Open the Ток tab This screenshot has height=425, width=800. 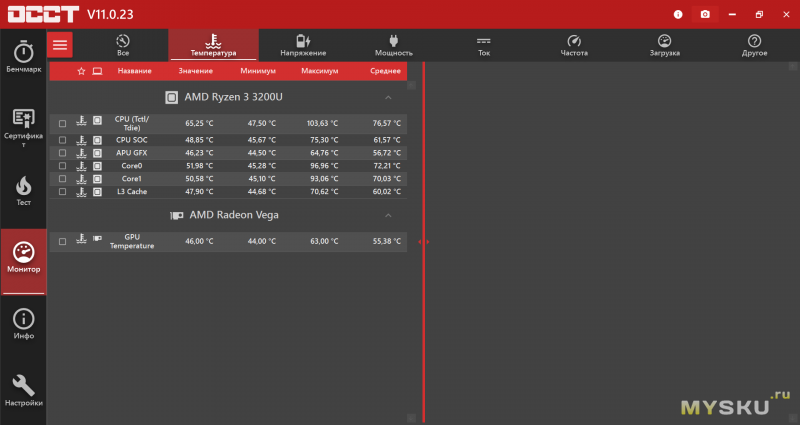(484, 45)
